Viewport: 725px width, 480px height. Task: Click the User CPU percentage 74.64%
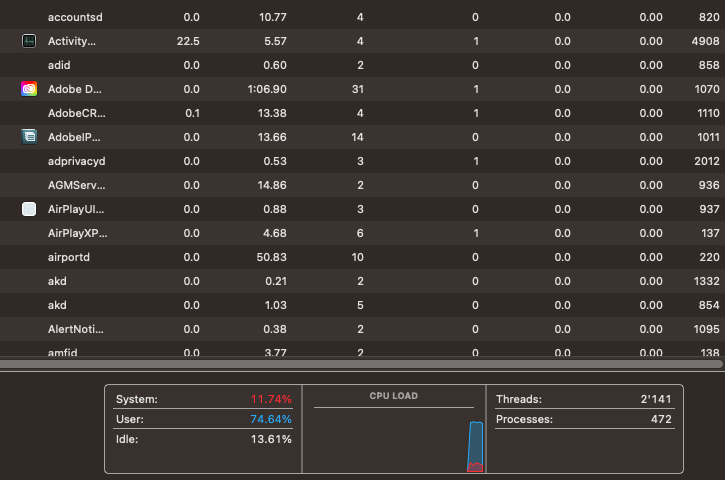[x=271, y=419]
